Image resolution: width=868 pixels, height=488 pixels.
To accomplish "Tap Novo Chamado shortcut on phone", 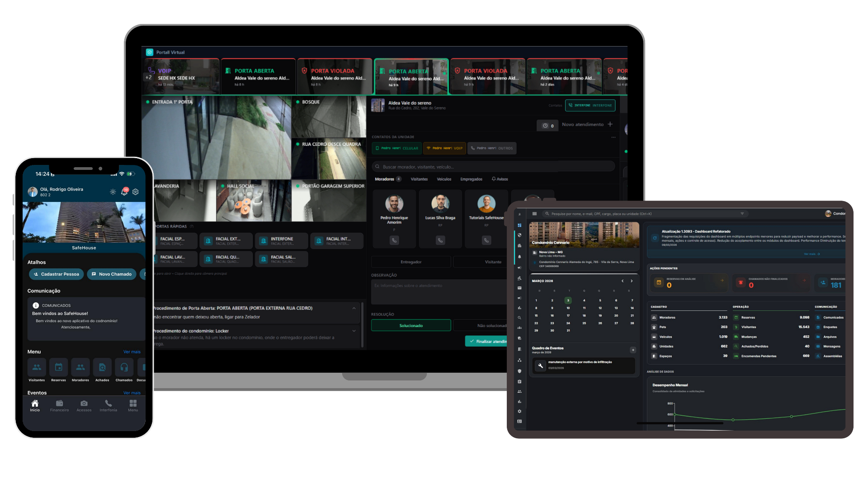I will pos(112,274).
